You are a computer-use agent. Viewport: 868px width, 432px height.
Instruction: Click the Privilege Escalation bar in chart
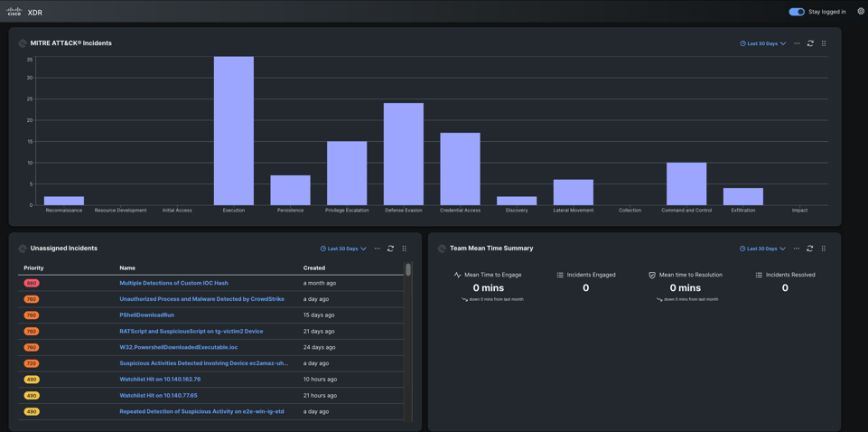(x=347, y=174)
